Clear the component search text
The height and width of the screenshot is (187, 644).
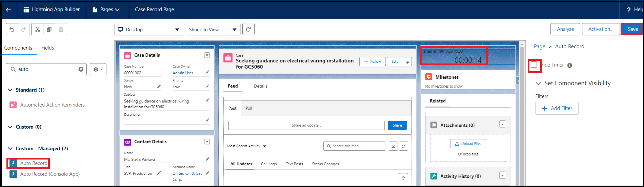point(81,69)
